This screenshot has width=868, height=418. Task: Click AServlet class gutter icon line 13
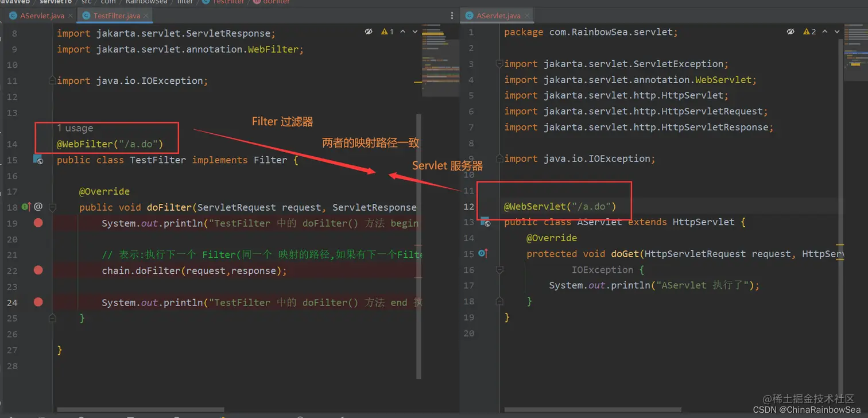485,222
